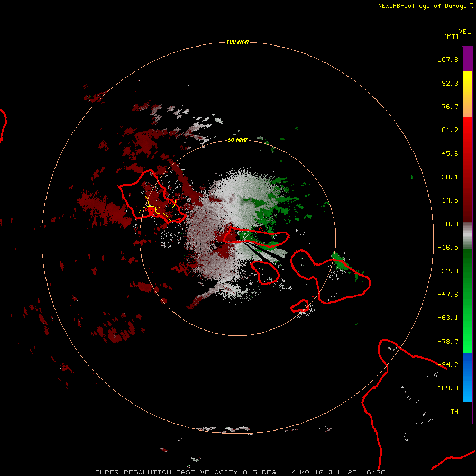Click the KHMO 10 JUL 25 16:36 timestamp

click(338, 472)
